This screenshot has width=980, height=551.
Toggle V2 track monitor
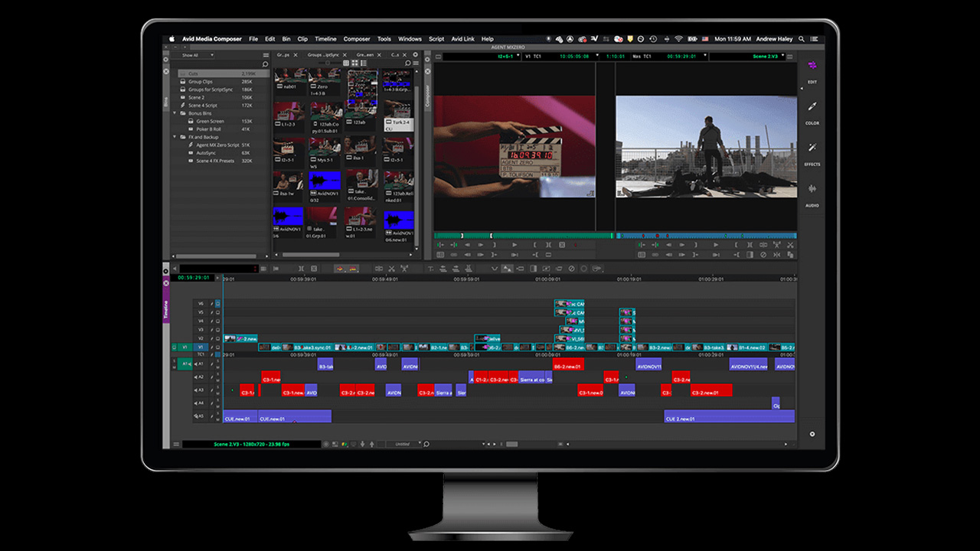(217, 338)
